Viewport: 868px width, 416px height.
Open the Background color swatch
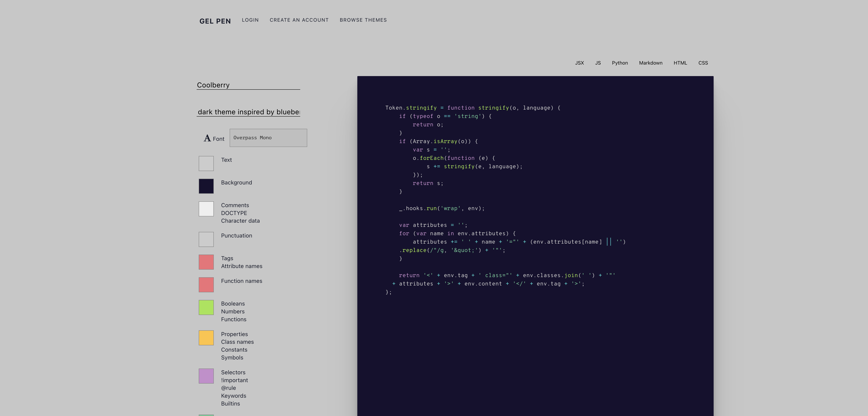click(x=206, y=186)
